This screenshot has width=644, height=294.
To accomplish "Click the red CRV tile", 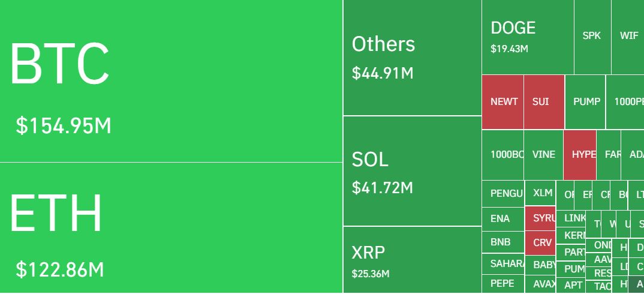I will pyautogui.click(x=540, y=243).
